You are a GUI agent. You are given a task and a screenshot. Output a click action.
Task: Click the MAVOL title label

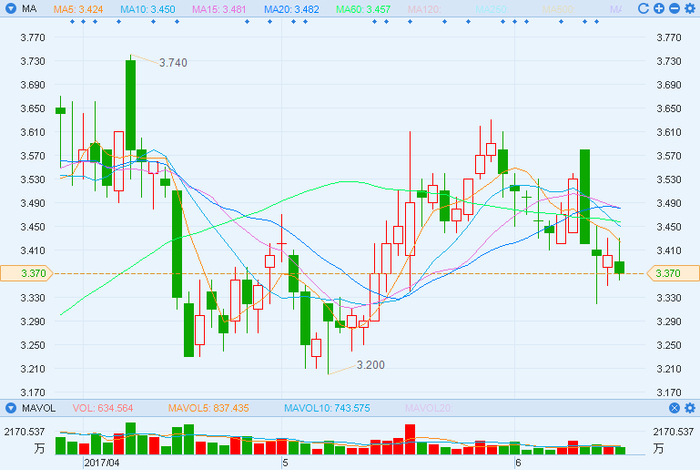tap(39, 408)
